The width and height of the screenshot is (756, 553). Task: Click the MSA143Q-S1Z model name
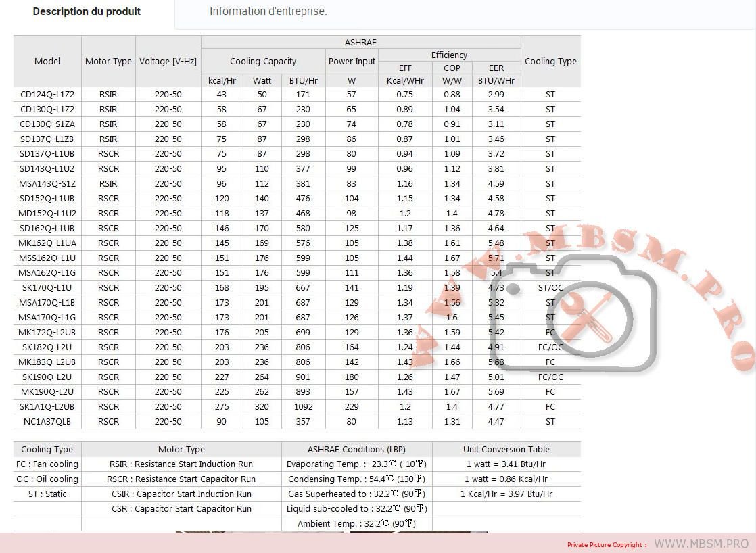click(47, 184)
